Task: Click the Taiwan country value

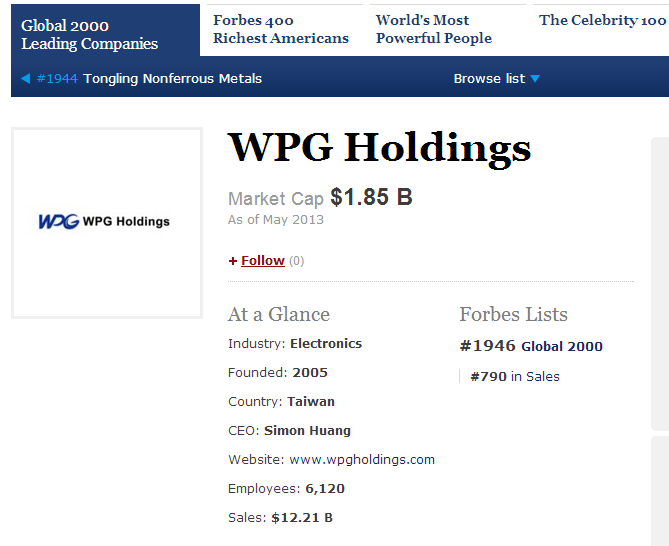Action: tap(311, 402)
